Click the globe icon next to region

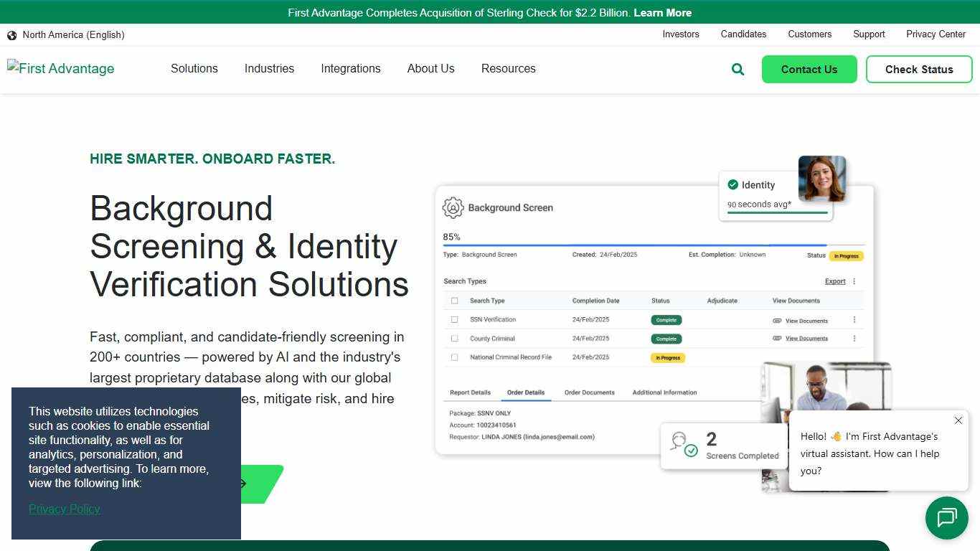point(11,34)
